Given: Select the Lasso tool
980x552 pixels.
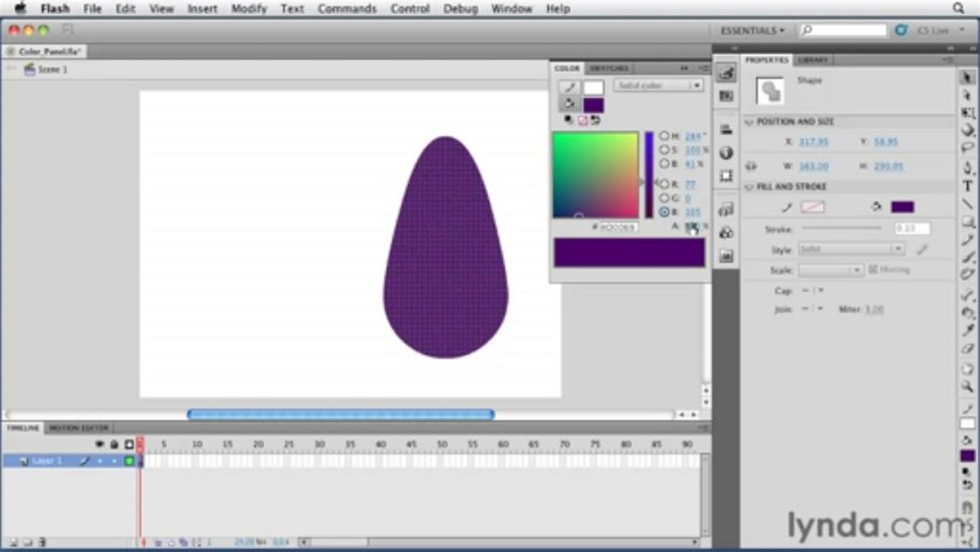Looking at the screenshot, I should point(968,148).
